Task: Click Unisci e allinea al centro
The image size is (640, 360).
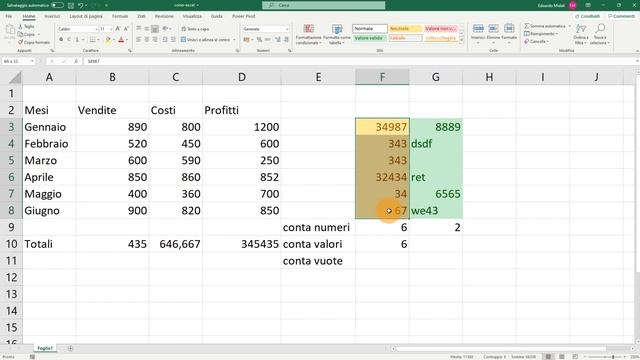Action: click(x=206, y=40)
